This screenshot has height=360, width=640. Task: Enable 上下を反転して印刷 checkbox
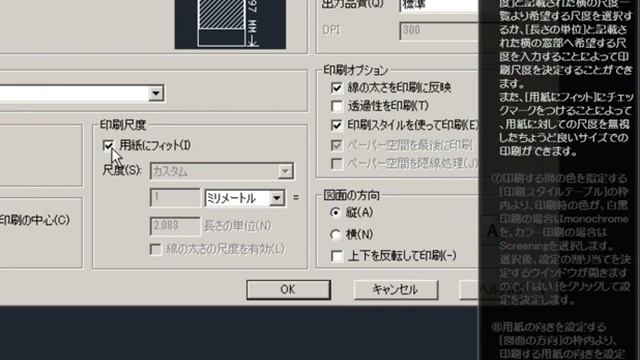pyautogui.click(x=337, y=256)
